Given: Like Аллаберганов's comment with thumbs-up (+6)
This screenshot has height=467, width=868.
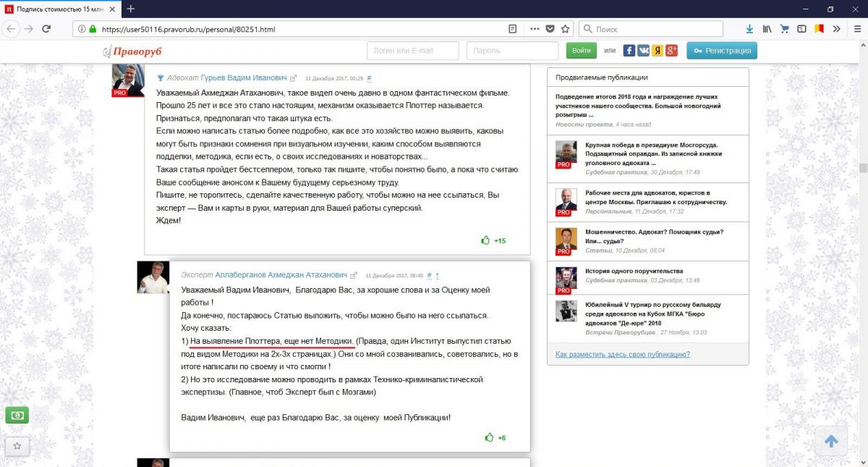Looking at the screenshot, I should (x=490, y=437).
